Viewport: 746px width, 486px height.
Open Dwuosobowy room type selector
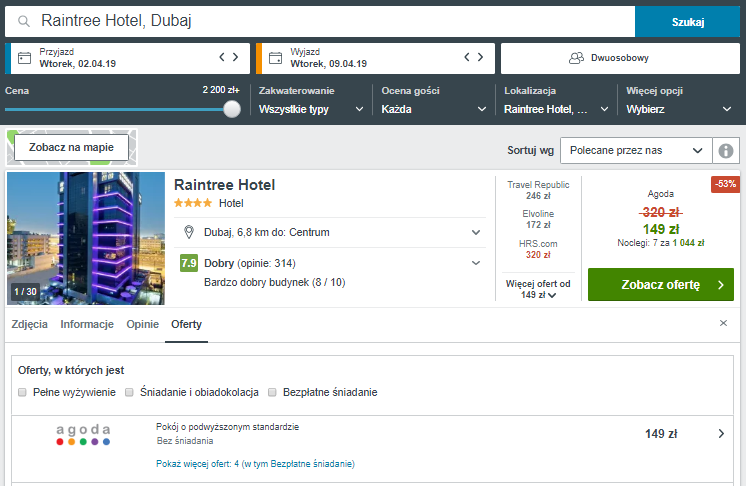click(x=620, y=58)
